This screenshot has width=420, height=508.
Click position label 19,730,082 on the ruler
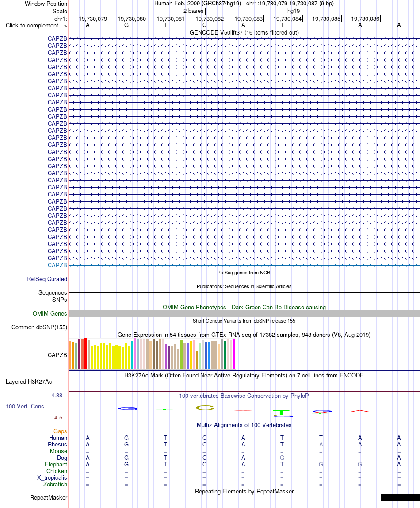pos(210,19)
